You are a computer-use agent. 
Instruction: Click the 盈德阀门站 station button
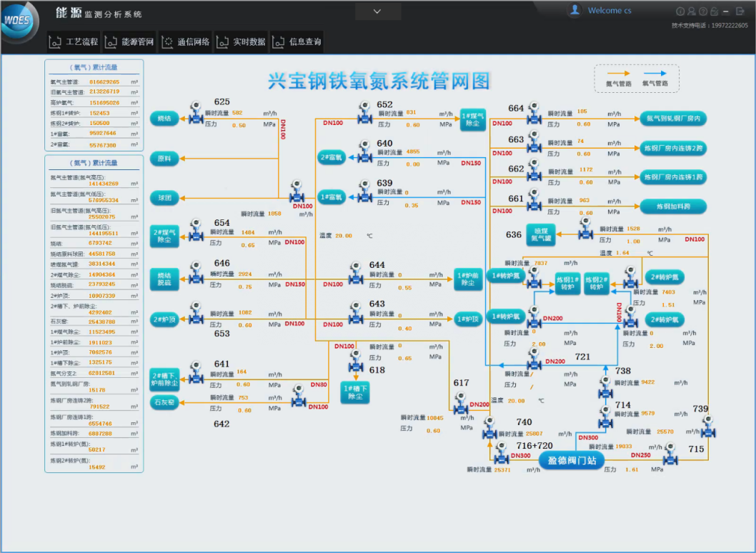pyautogui.click(x=571, y=460)
